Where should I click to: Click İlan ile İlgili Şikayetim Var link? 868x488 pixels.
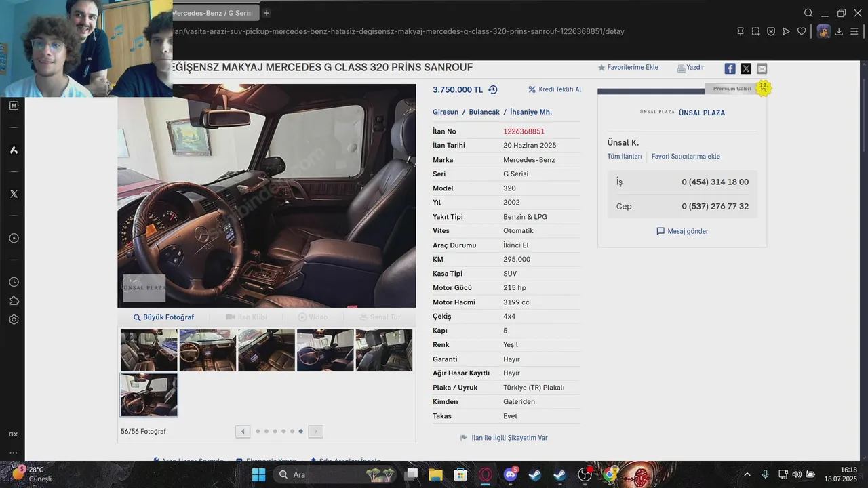503,438
